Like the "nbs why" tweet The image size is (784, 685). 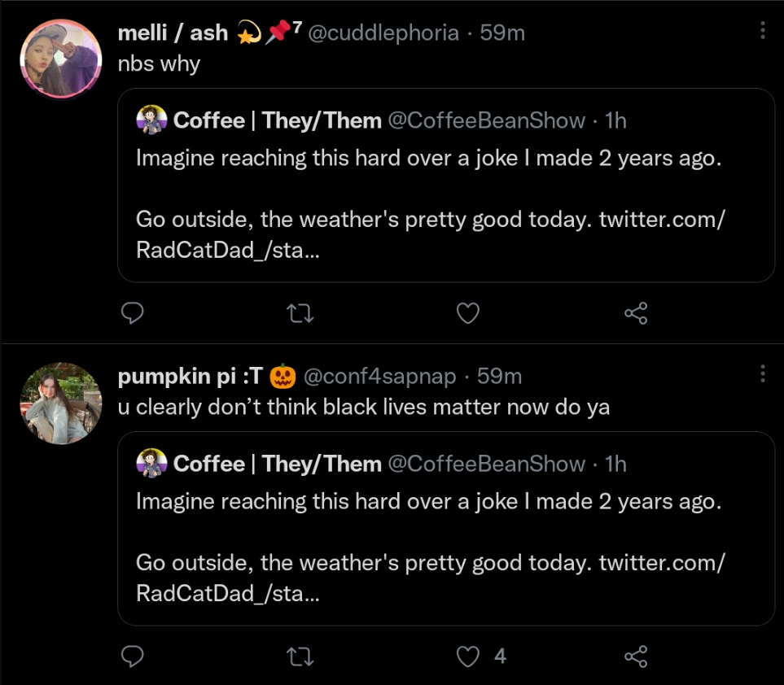pyautogui.click(x=468, y=313)
